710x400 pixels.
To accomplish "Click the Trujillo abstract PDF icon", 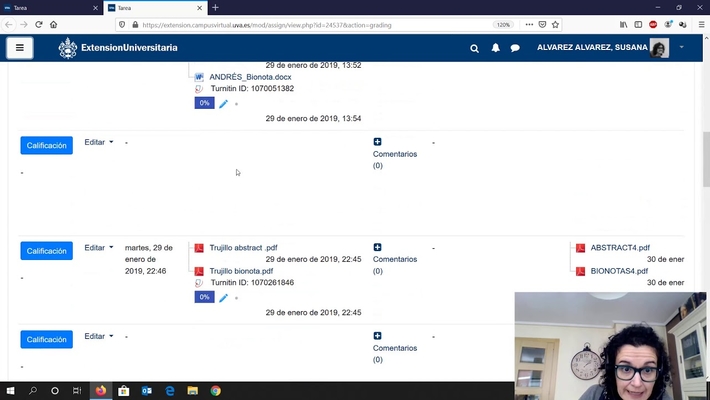I will pyautogui.click(x=199, y=248).
